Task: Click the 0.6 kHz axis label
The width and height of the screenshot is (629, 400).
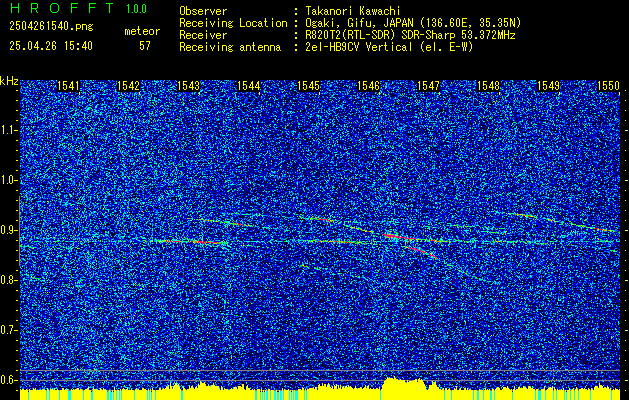Action: click(x=8, y=380)
